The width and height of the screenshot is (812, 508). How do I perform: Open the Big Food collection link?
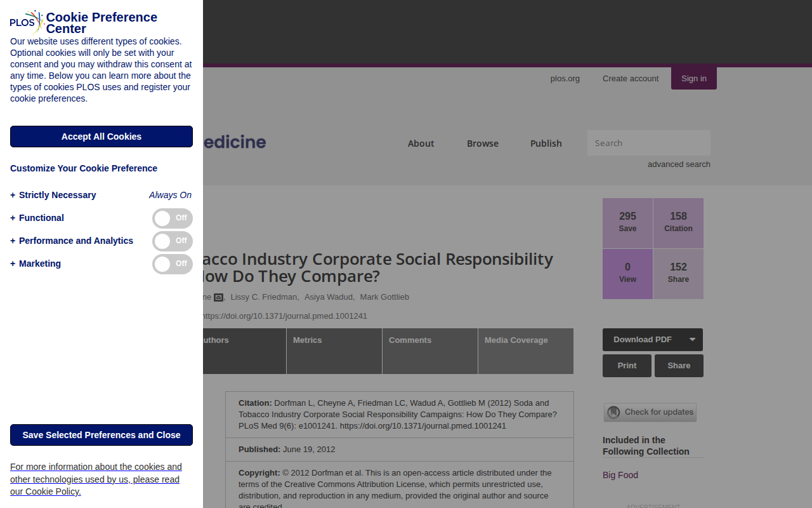pos(620,475)
